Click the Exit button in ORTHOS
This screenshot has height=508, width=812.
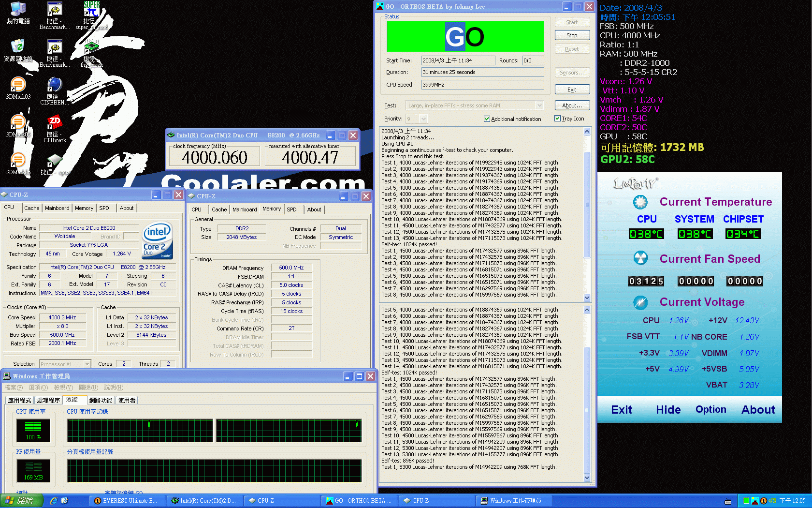click(572, 90)
